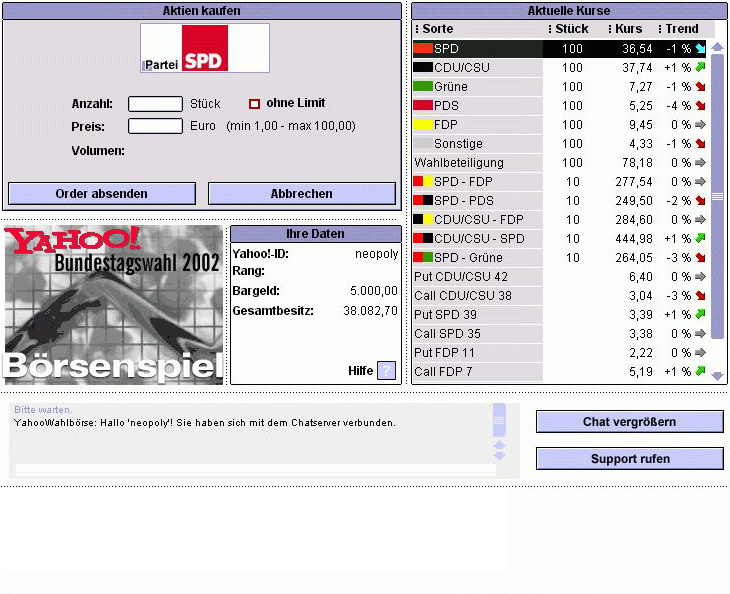Select the Sonstige row
The width and height of the screenshot is (730, 594).
coord(560,143)
